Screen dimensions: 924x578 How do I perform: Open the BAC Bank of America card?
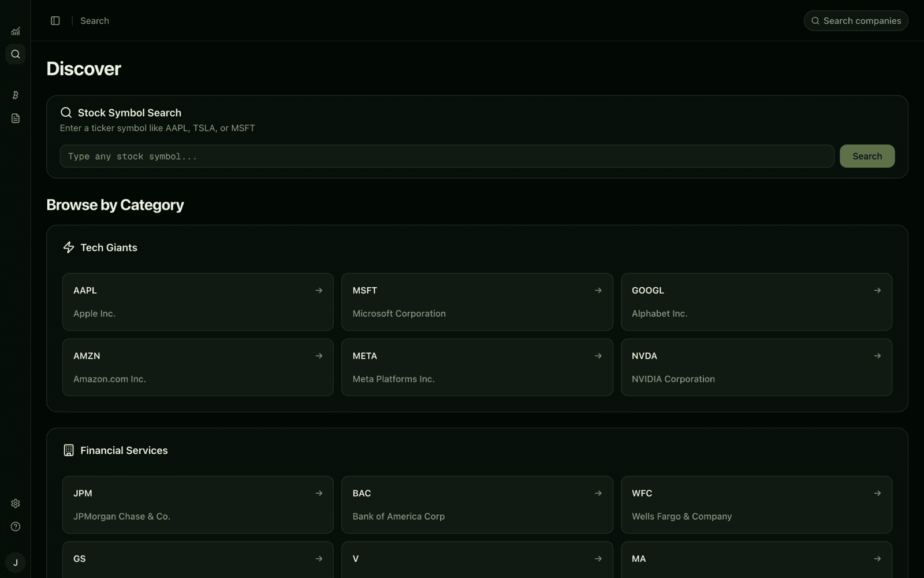click(x=477, y=505)
